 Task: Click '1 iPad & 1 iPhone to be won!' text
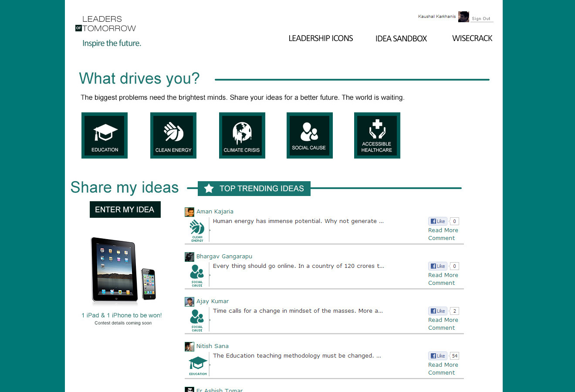click(122, 315)
